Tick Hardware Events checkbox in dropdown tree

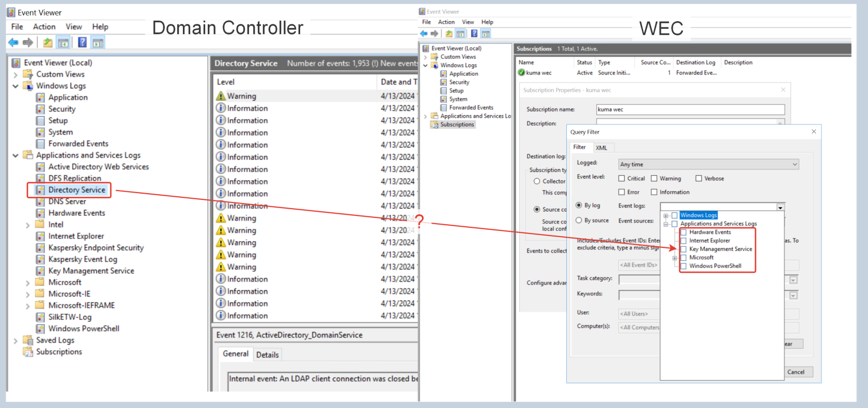[x=684, y=232]
